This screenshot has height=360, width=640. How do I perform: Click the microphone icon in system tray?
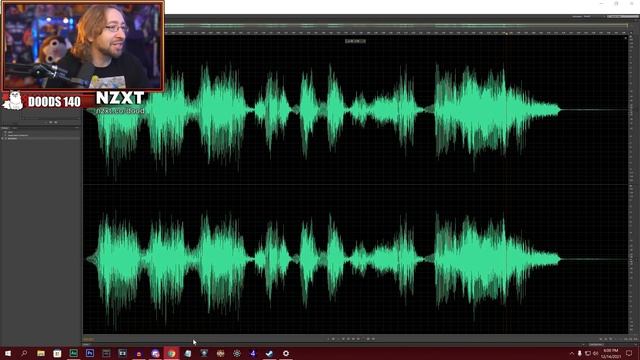580,353
